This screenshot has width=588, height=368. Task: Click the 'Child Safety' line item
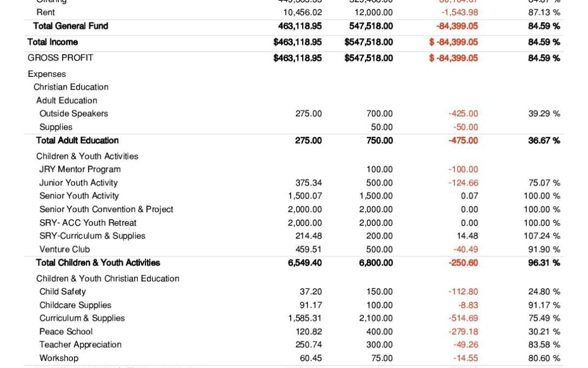coord(63,292)
